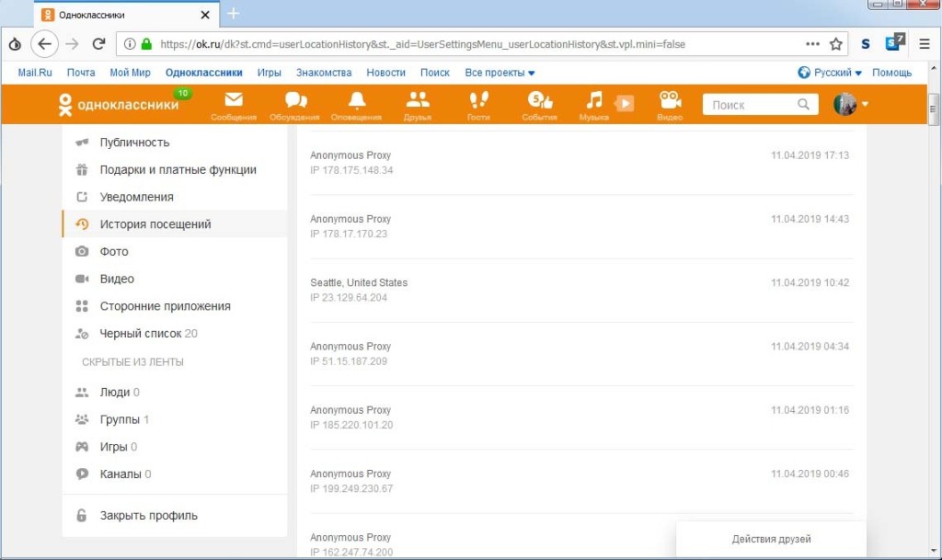
Task: Open the Друзья friends icon
Action: pyautogui.click(x=418, y=101)
